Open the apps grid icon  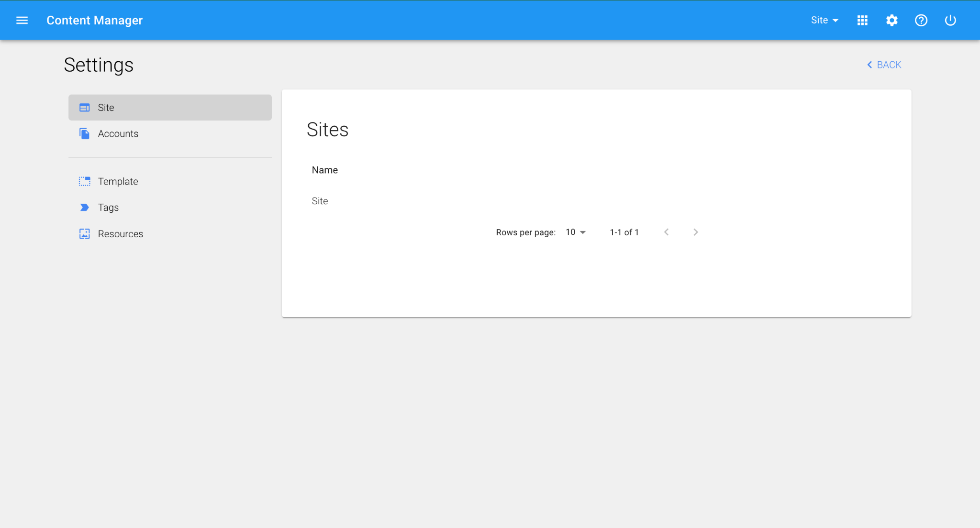pyautogui.click(x=862, y=20)
